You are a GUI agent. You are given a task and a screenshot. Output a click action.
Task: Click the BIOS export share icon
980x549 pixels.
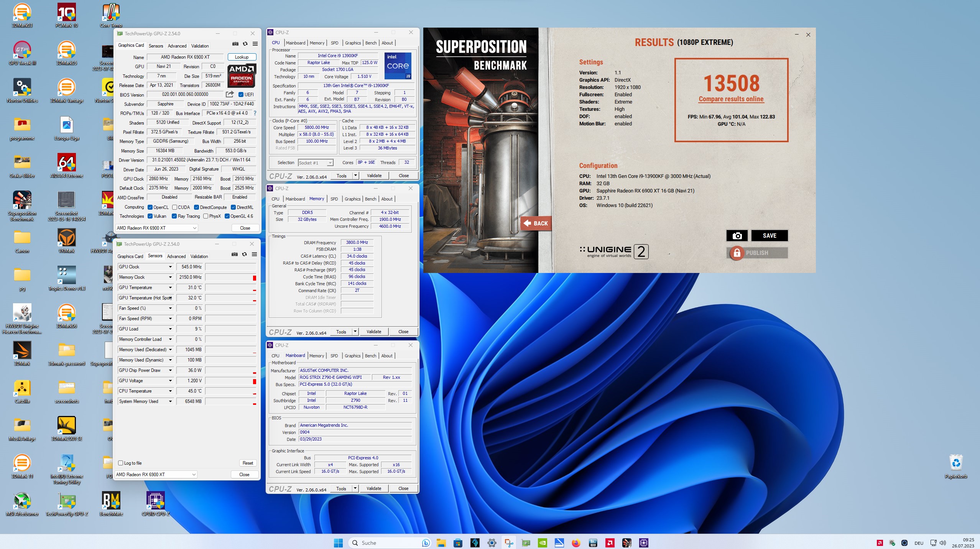point(230,94)
